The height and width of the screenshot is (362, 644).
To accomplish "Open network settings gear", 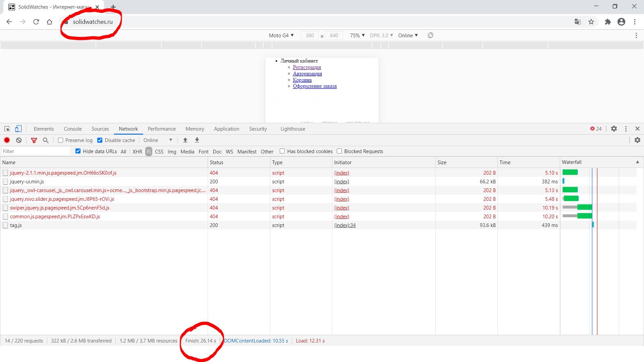I will [637, 140].
